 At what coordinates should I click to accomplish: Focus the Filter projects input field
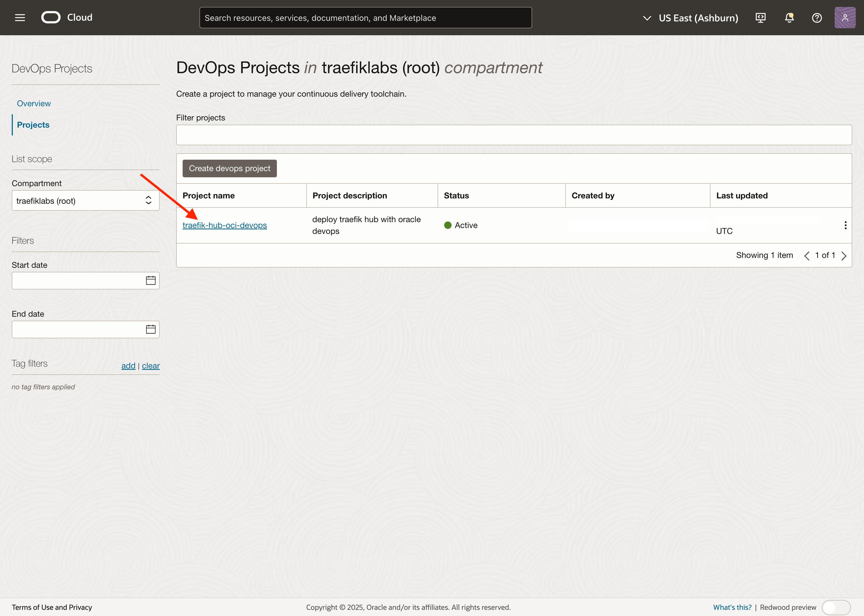coord(513,135)
